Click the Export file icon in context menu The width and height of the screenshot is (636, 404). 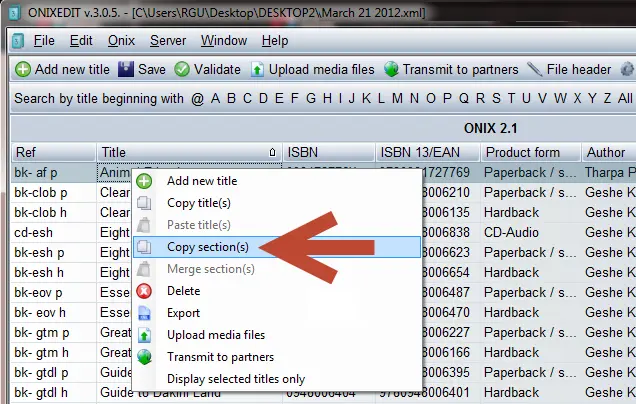pyautogui.click(x=144, y=313)
